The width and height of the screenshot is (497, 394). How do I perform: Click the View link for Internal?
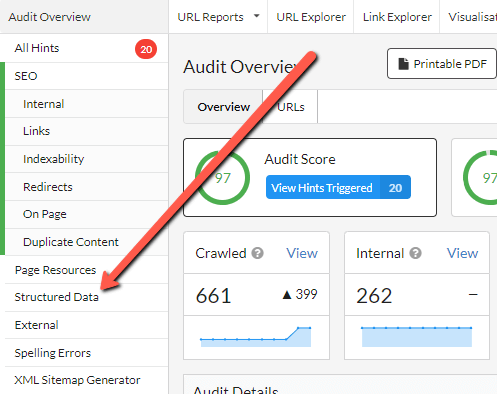462,253
